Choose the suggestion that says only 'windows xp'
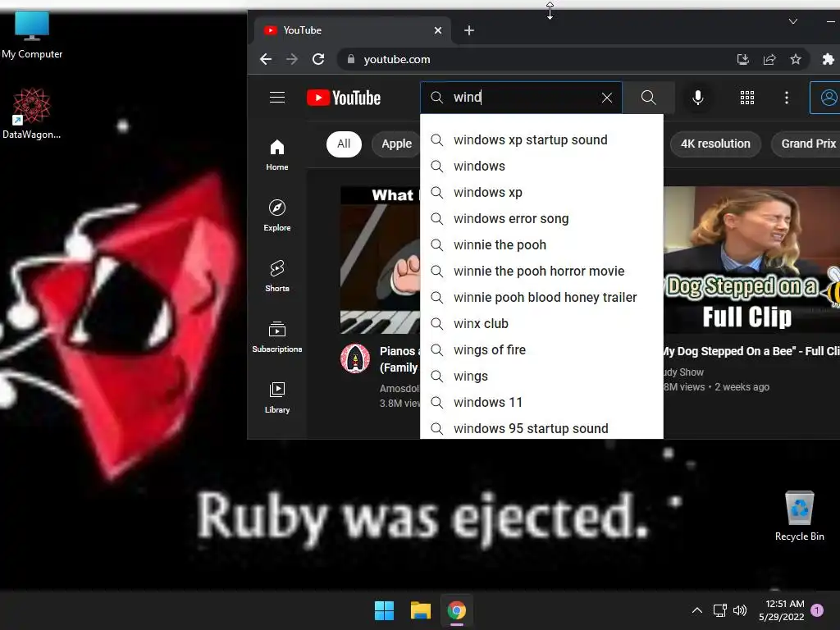 click(x=541, y=192)
